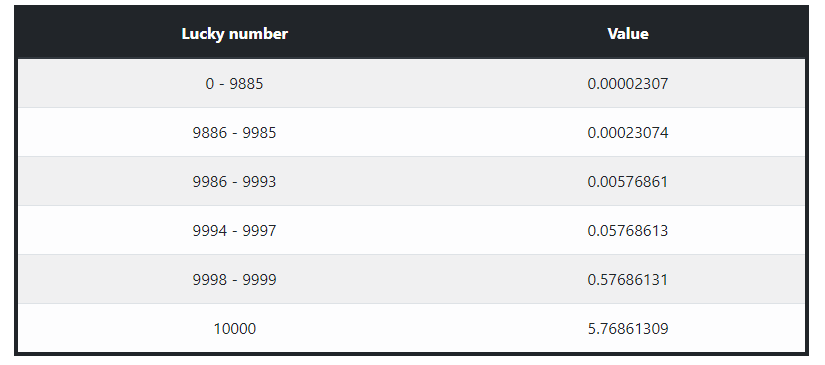825x365 pixels.
Task: Click the value 0.00023074
Action: click(x=628, y=133)
